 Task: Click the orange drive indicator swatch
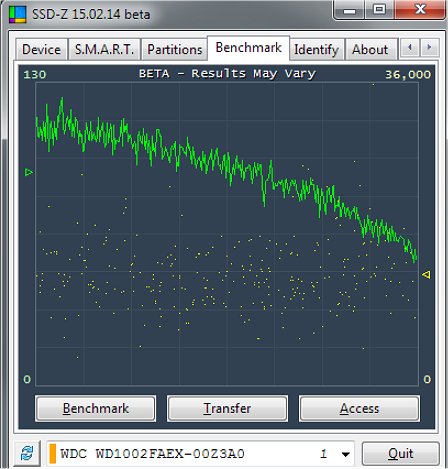53,454
